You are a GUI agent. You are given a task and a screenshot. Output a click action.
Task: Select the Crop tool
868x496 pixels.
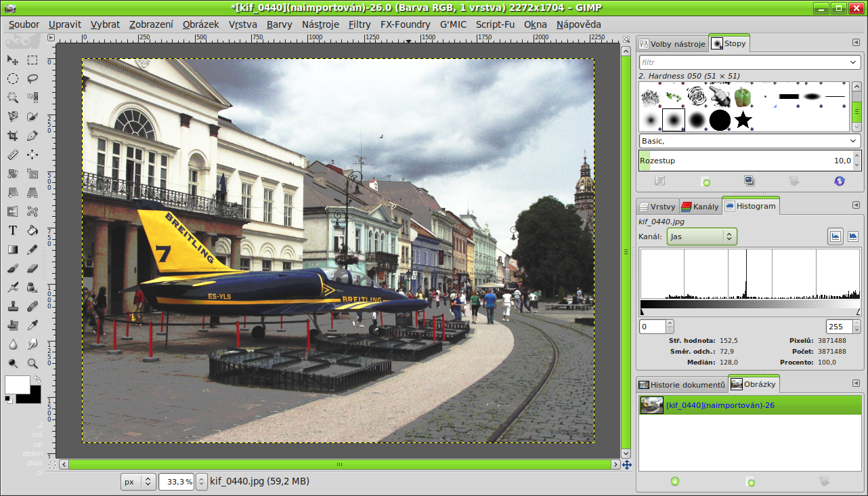tap(13, 136)
